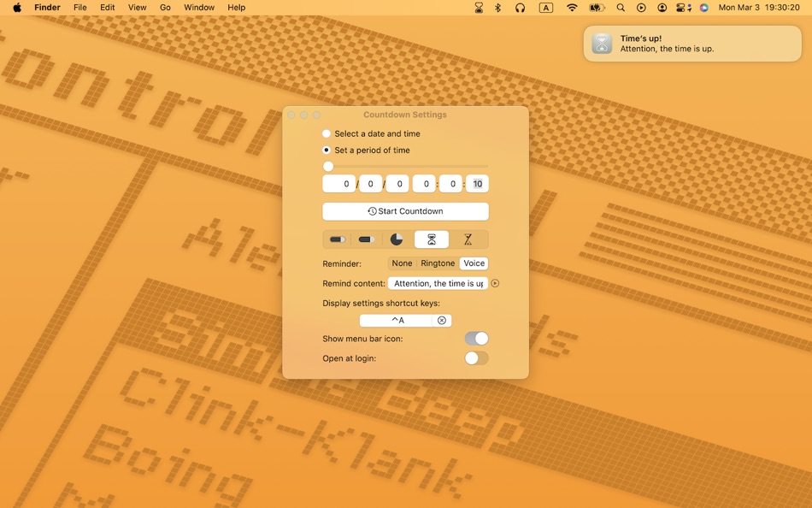Image resolution: width=812 pixels, height=508 pixels.
Task: Click the hourglass icon in the notification
Action: point(602,44)
